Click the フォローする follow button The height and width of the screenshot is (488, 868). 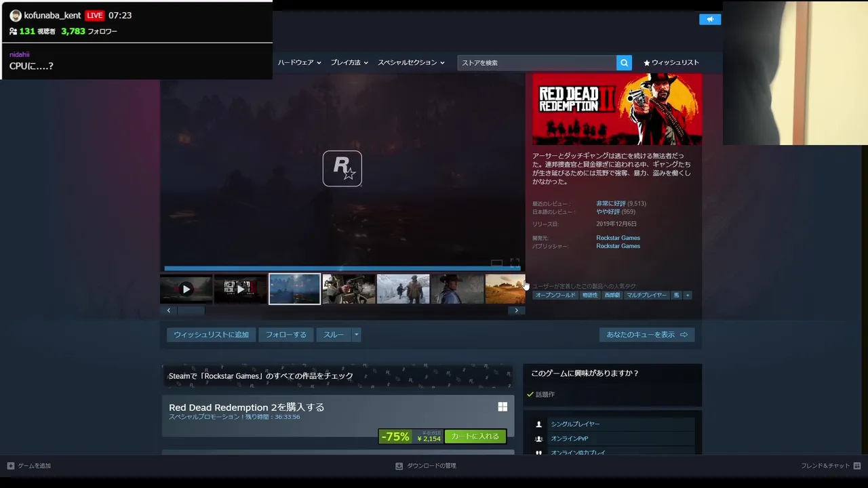pyautogui.click(x=285, y=335)
